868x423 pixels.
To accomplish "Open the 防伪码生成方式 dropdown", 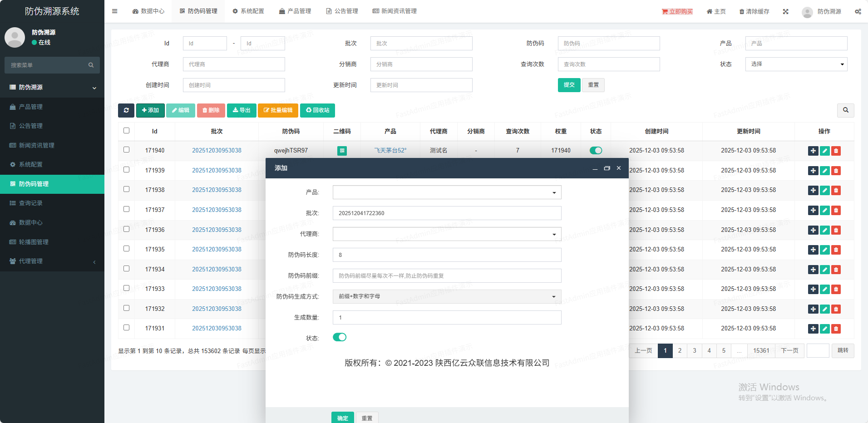I will pyautogui.click(x=447, y=297).
